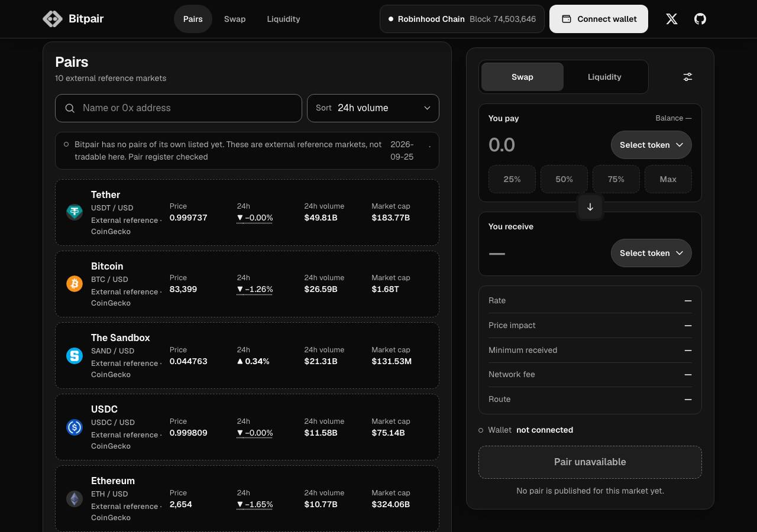Click the wallet icon in Connect wallet
The width and height of the screenshot is (757, 532).
566,19
